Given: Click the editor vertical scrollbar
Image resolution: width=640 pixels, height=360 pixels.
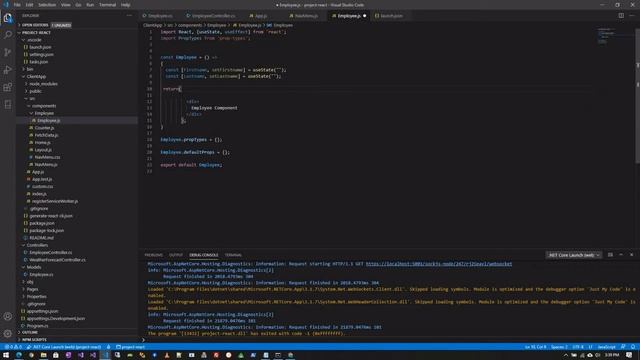Looking at the screenshot, I should (x=638, y=95).
